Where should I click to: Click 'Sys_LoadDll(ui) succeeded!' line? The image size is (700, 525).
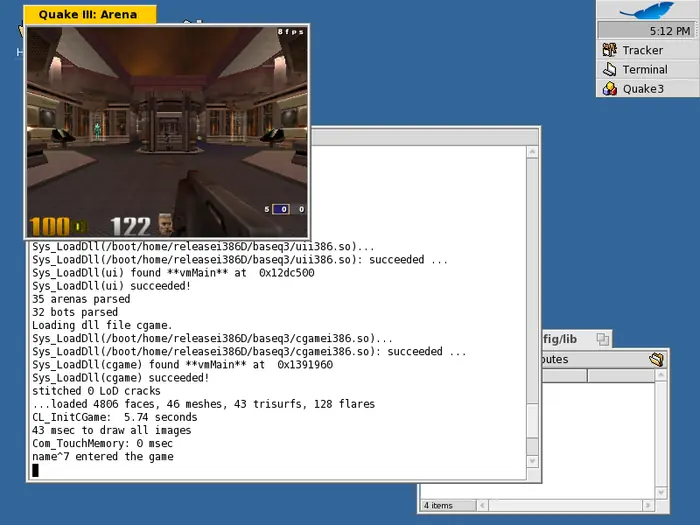pos(112,286)
